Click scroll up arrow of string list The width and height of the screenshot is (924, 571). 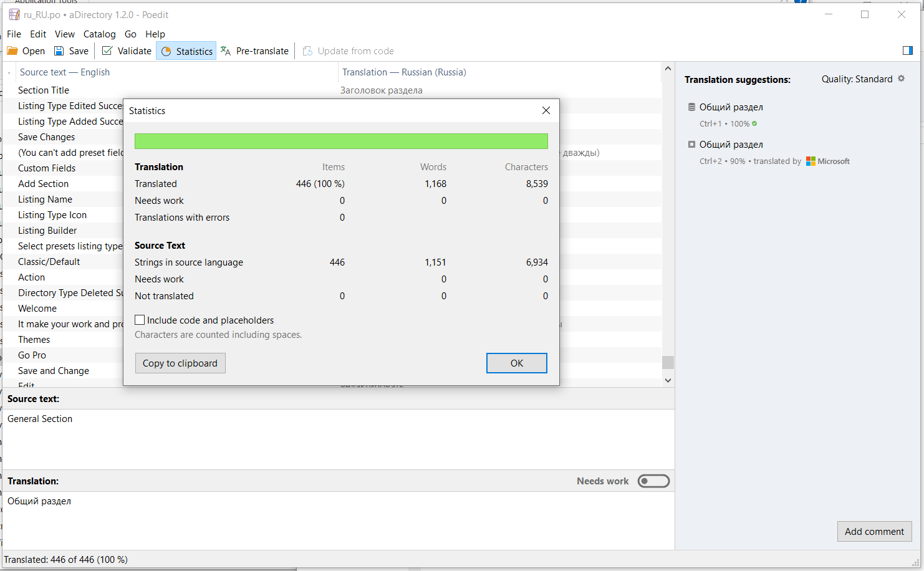[x=668, y=69]
